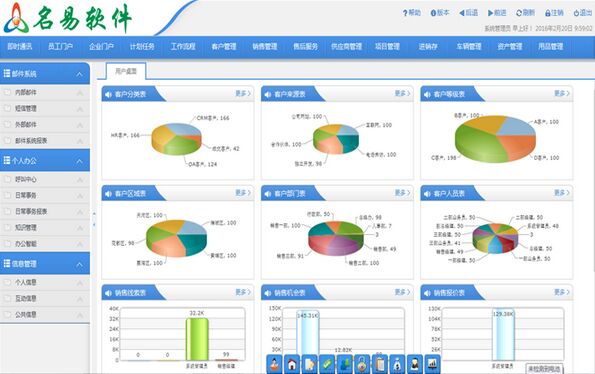
Task: Click the speaker icon beside 客户来源表
Action: (268, 94)
